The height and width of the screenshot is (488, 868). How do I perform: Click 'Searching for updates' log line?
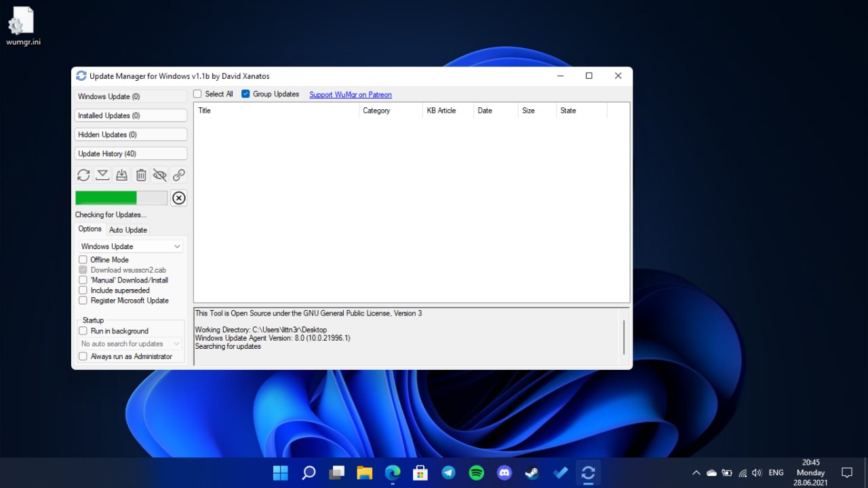pos(228,346)
